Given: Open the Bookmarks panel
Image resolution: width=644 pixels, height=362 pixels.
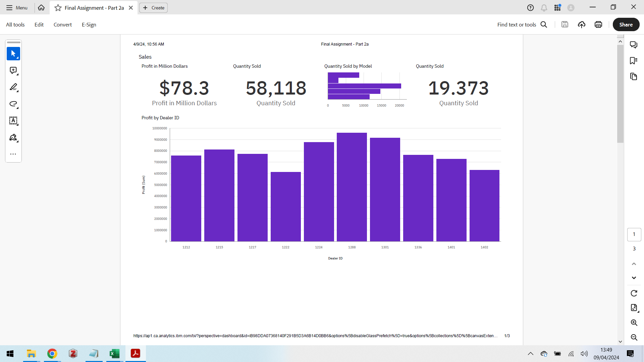Looking at the screenshot, I should pos(634,60).
